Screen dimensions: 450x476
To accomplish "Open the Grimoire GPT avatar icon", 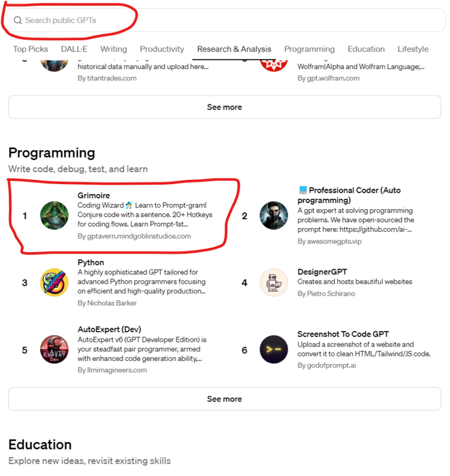I will pos(54,216).
